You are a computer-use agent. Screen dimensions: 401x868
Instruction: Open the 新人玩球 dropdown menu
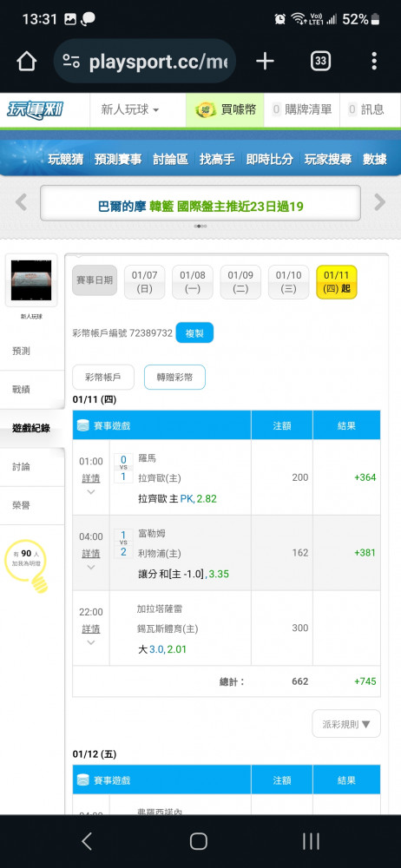(x=129, y=109)
